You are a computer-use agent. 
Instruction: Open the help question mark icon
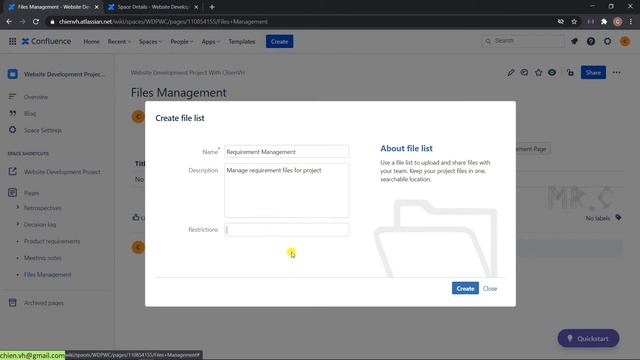click(x=591, y=41)
